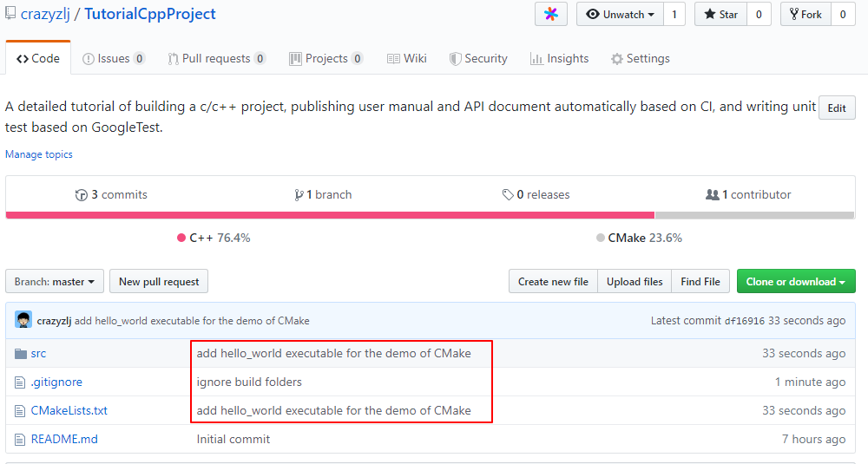Click the stargazer count 0
Viewport: 868px width, 464px height.
[759, 15]
